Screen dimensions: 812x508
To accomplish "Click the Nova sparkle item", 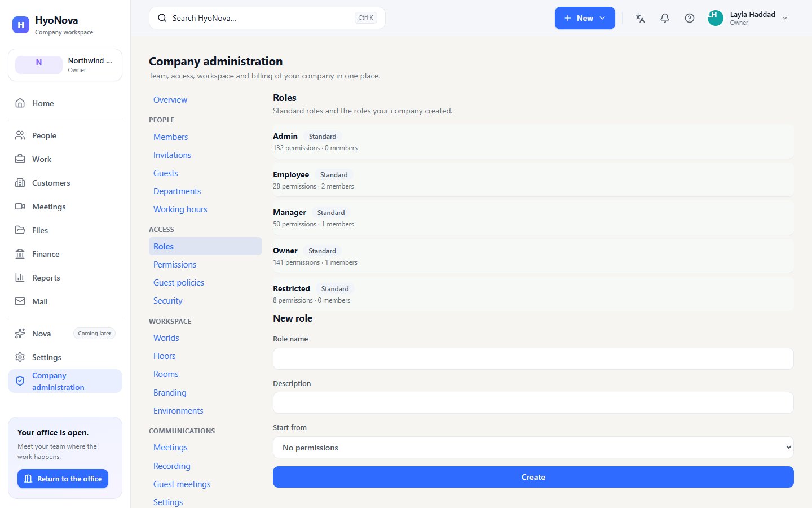I will pos(65,334).
